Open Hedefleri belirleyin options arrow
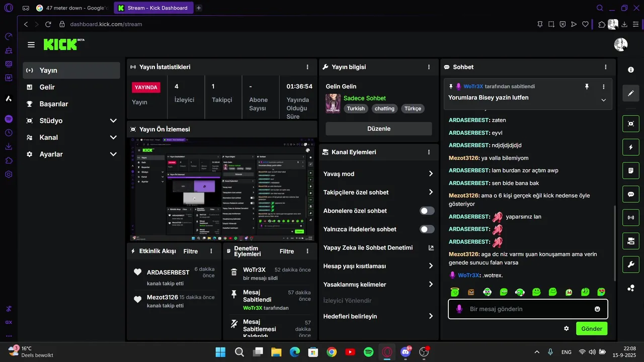The image size is (644, 362). [431, 316]
